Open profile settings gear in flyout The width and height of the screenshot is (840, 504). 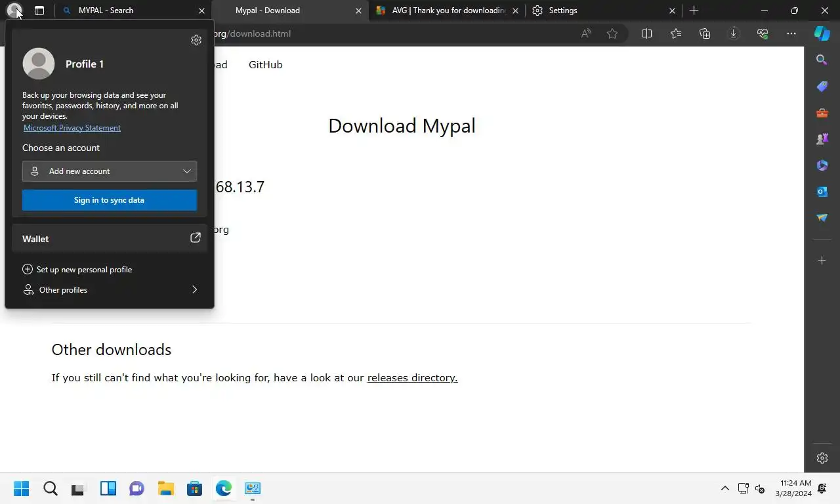click(x=196, y=40)
